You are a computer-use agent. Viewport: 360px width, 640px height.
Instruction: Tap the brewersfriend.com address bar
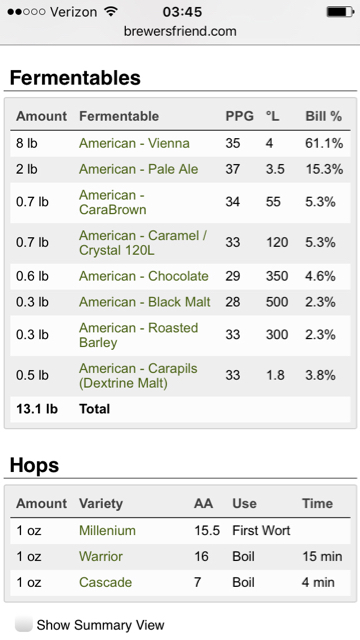pos(180,31)
